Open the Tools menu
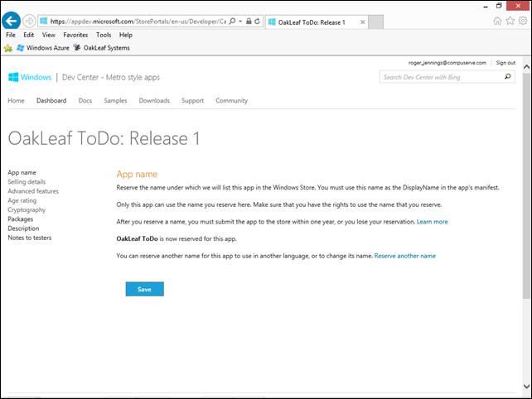532x399 pixels. [x=104, y=35]
